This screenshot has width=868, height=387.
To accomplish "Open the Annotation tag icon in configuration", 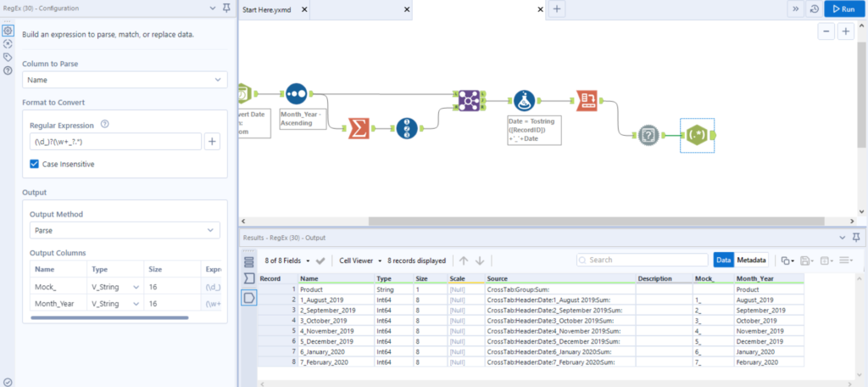I will (x=8, y=57).
